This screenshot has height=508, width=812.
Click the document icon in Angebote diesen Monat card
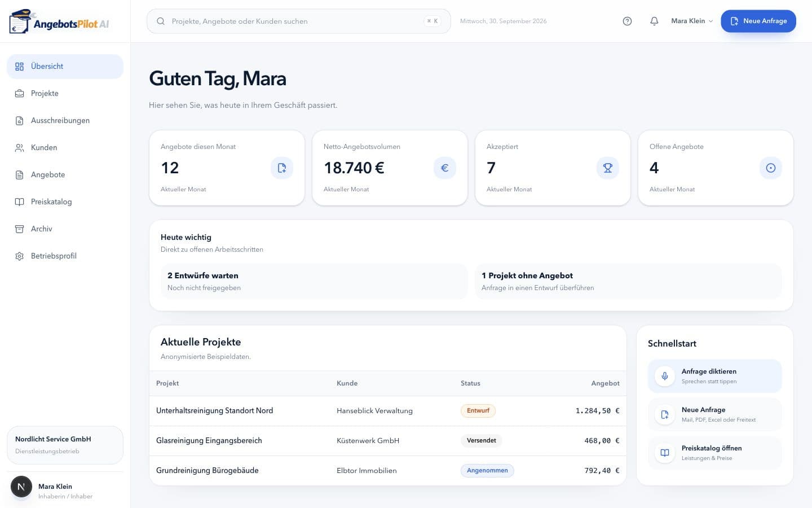[282, 168]
